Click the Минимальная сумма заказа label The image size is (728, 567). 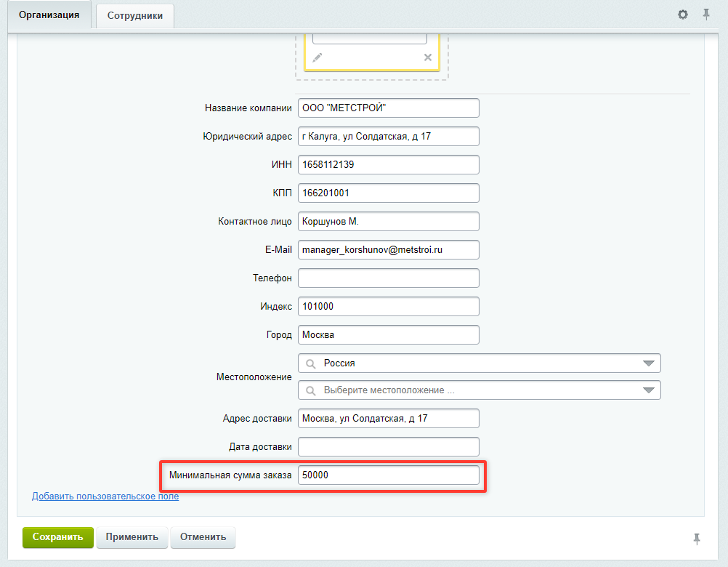pyautogui.click(x=230, y=475)
